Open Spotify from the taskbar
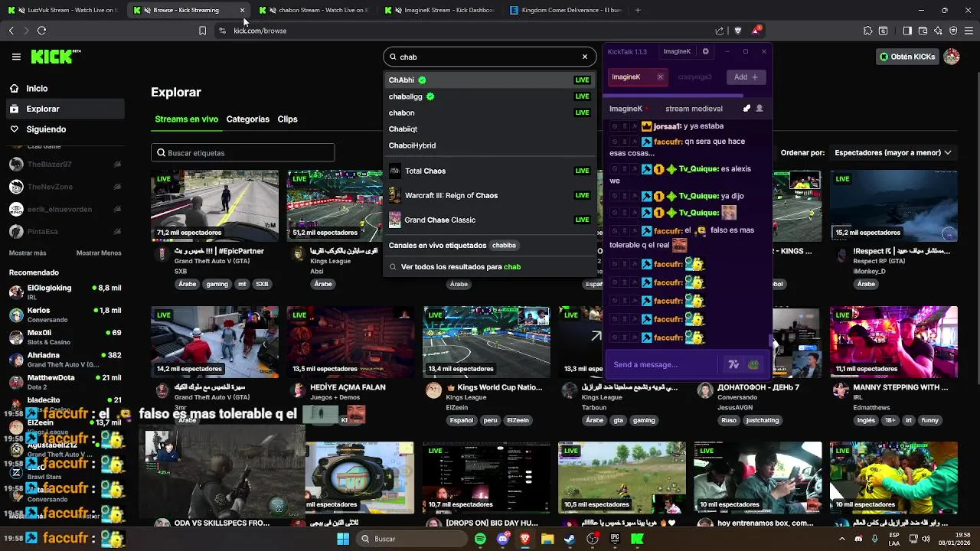The width and height of the screenshot is (980, 551). (x=480, y=539)
